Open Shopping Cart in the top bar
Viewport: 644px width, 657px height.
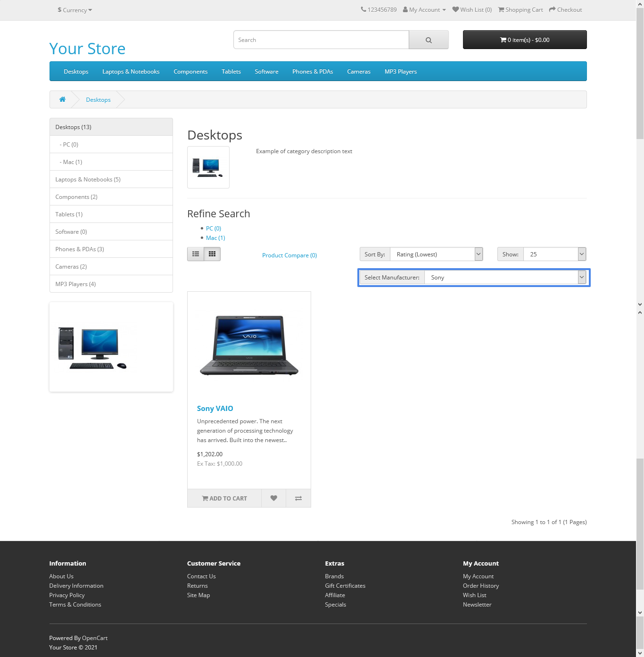tap(520, 10)
